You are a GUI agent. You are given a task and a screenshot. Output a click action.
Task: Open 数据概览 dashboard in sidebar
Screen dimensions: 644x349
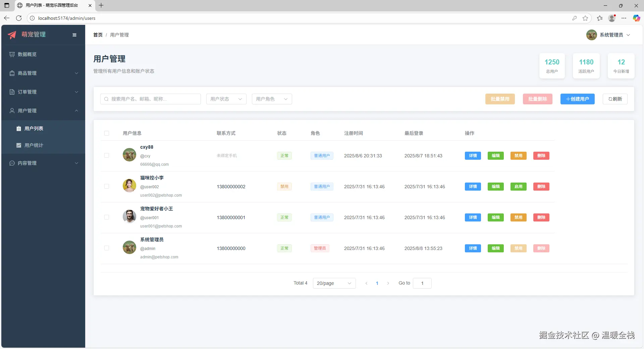(x=43, y=54)
